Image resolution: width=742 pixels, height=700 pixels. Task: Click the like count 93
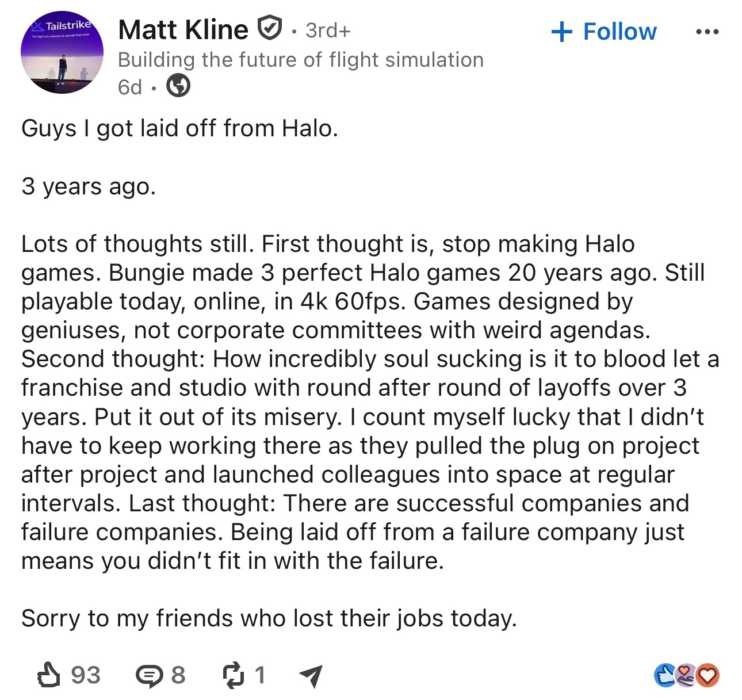click(86, 675)
